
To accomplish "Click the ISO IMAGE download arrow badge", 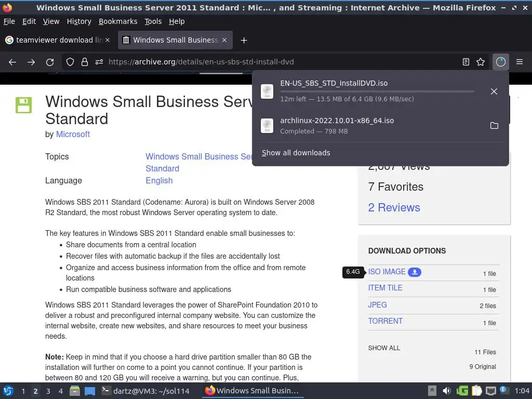I will click(414, 272).
